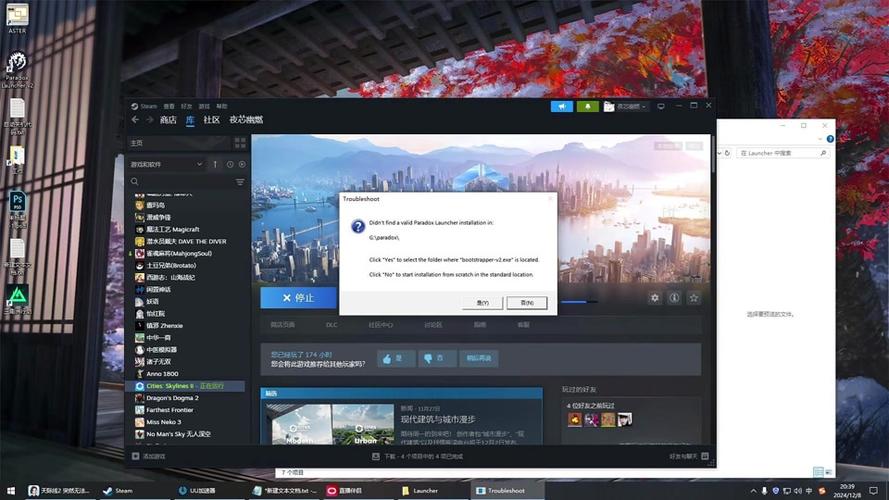Click the ready-to-play filter icon
The width and height of the screenshot is (889, 500).
[x=242, y=164]
